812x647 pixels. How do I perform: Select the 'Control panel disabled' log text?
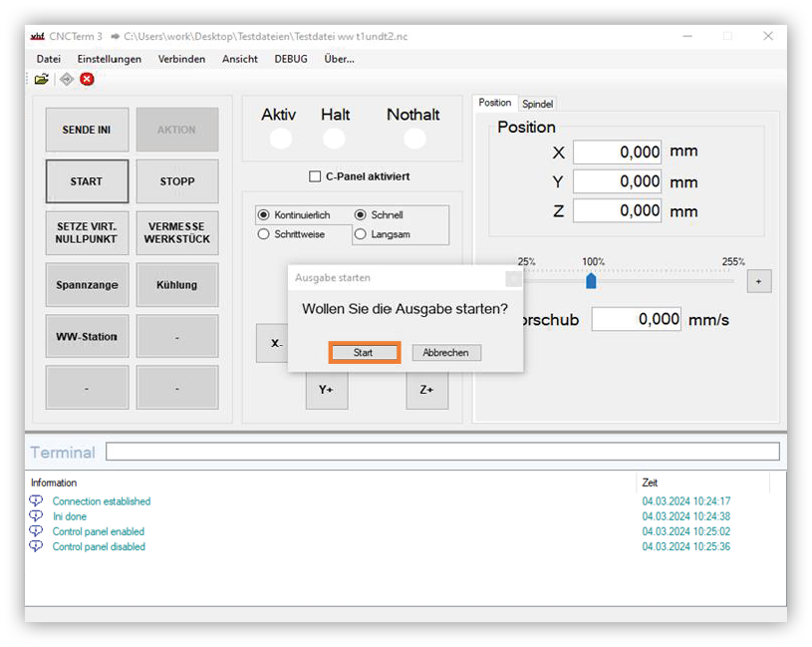[x=99, y=546]
